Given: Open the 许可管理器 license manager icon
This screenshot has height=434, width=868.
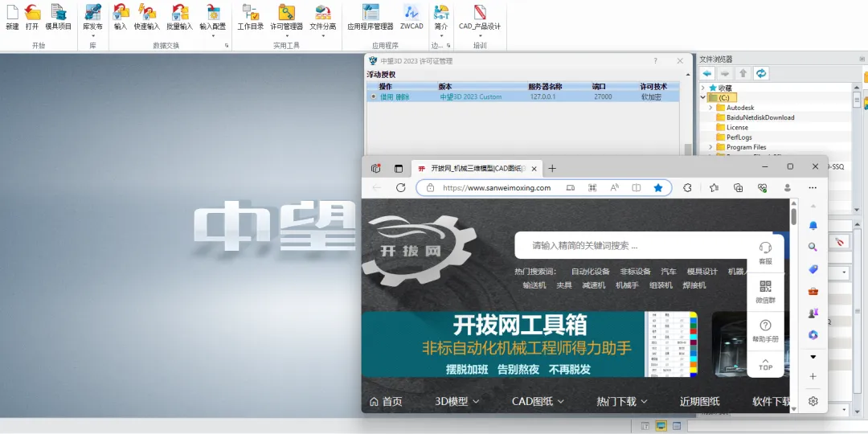Looking at the screenshot, I should (x=286, y=11).
